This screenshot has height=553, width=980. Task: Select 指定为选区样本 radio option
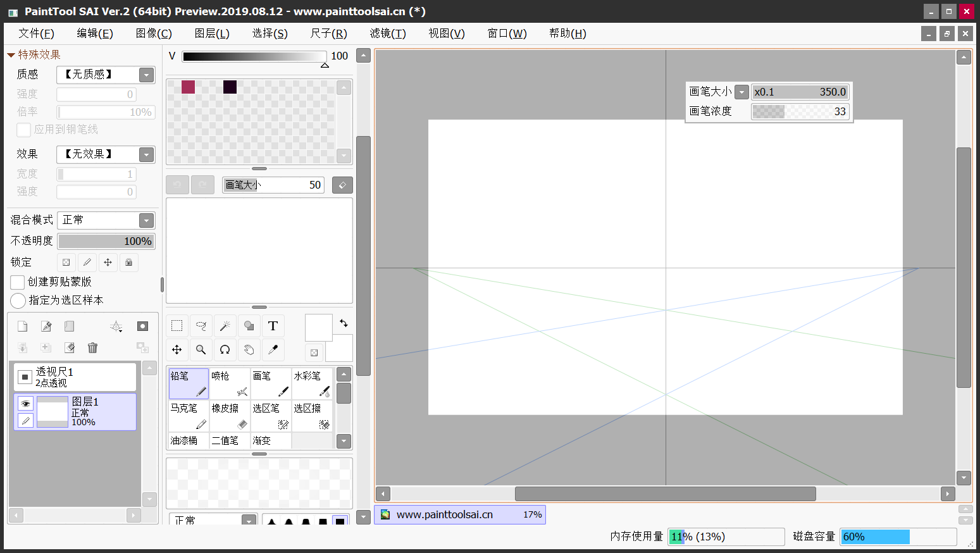[18, 300]
